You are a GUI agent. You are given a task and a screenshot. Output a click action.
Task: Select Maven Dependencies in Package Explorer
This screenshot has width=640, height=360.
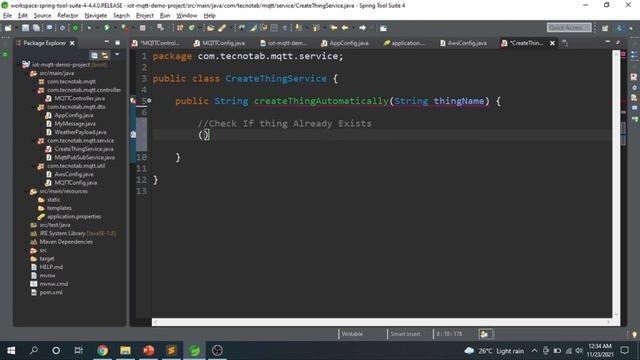coord(66,242)
